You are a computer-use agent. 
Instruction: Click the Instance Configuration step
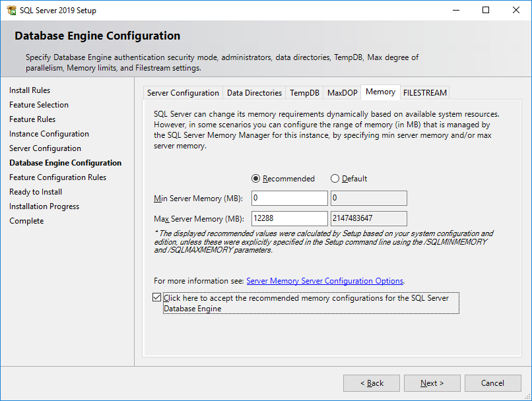pyautogui.click(x=49, y=134)
